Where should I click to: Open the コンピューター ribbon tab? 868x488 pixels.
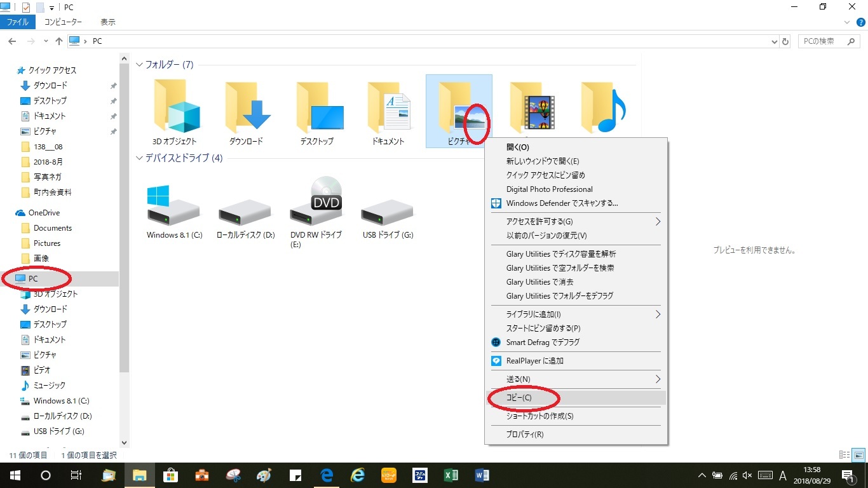tap(63, 22)
